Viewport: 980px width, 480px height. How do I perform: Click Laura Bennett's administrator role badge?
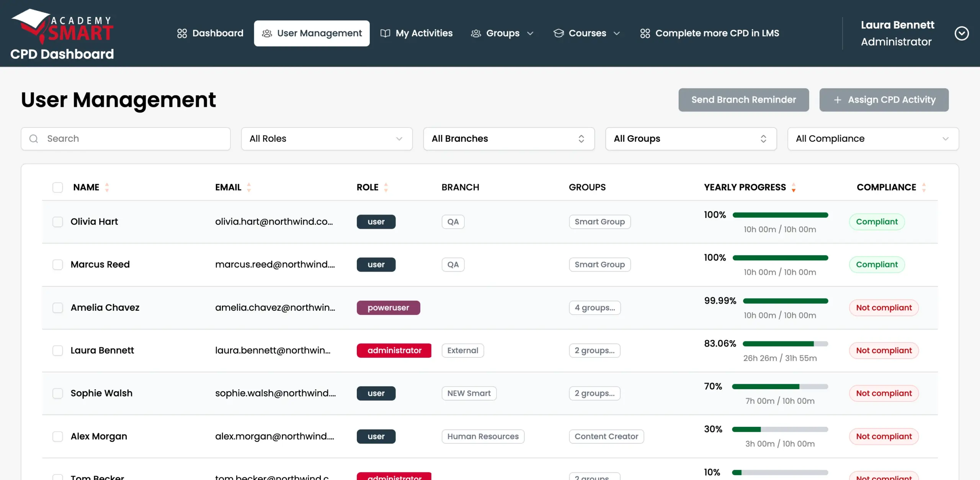pyautogui.click(x=394, y=351)
